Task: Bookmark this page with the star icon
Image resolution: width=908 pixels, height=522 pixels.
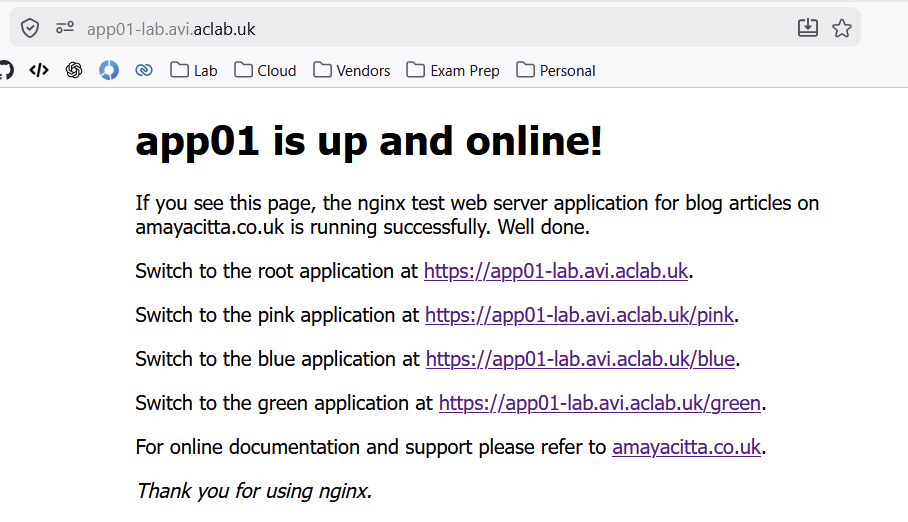Action: [842, 29]
